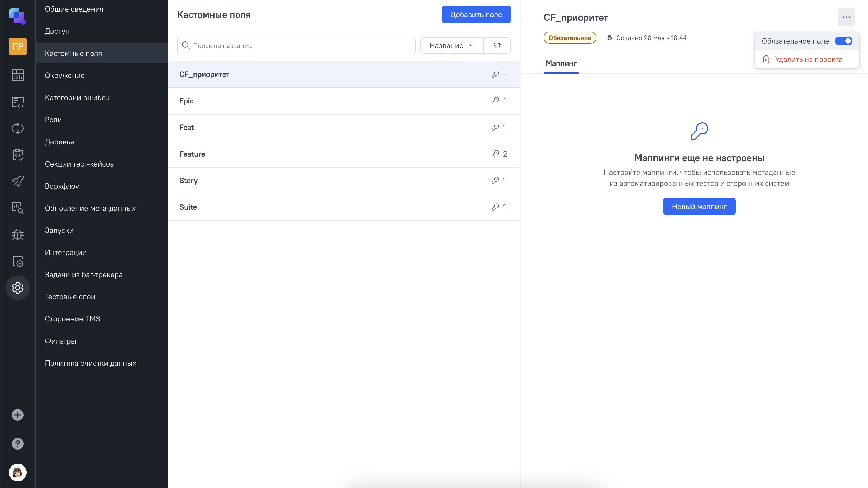Click the Новый маппинг button
The height and width of the screenshot is (488, 868).
coord(699,206)
